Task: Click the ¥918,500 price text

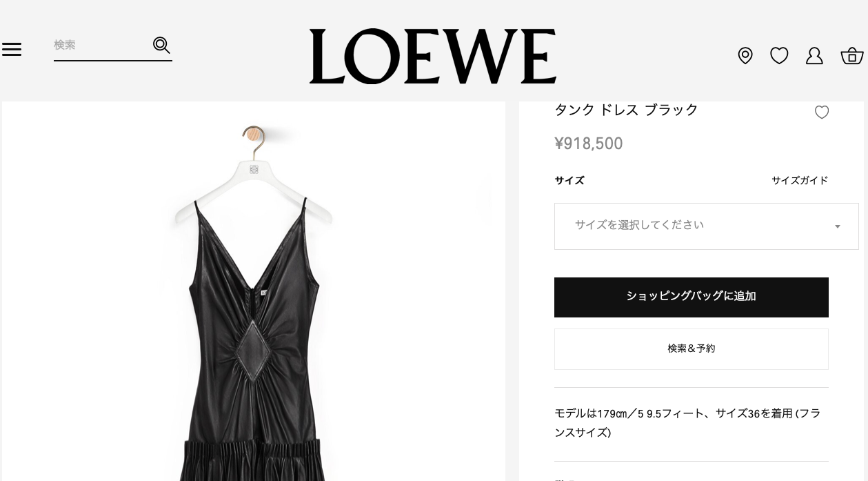Action: [x=589, y=144]
